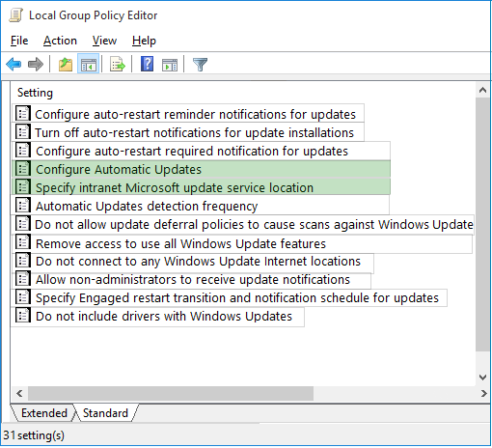Viewport: 492px width, 448px height.
Task: Click the Setting column header
Action: (x=35, y=93)
